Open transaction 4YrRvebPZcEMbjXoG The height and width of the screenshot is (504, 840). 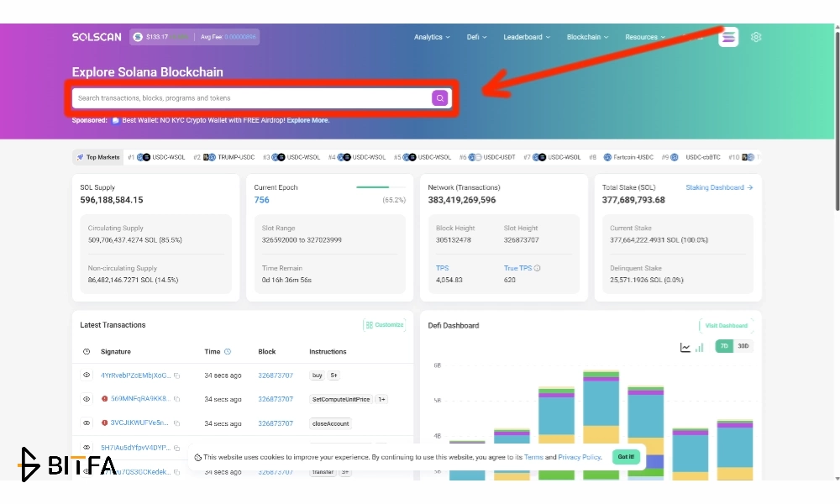[135, 375]
